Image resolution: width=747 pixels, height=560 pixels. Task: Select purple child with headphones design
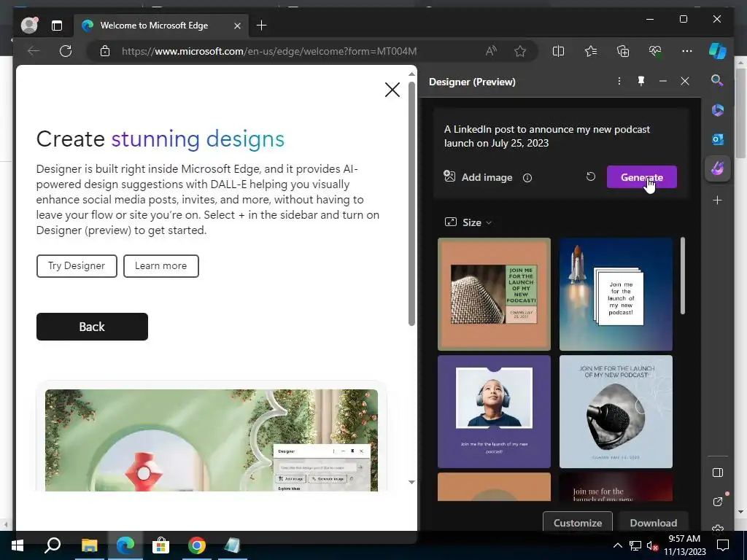tap(494, 411)
